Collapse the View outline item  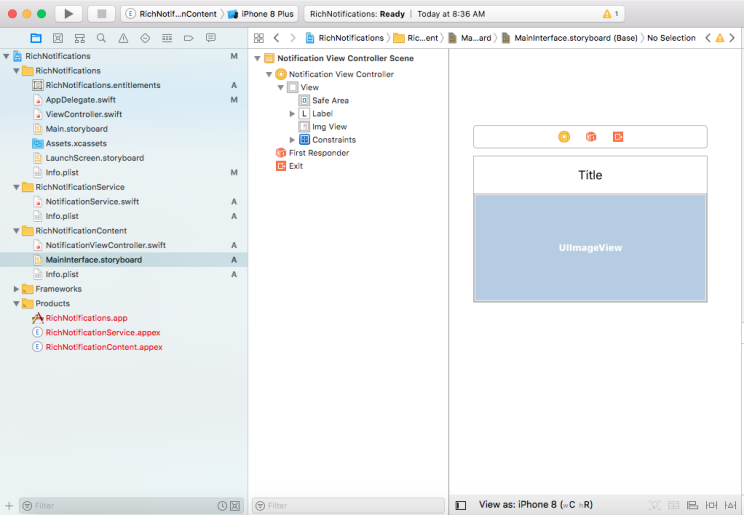(280, 87)
